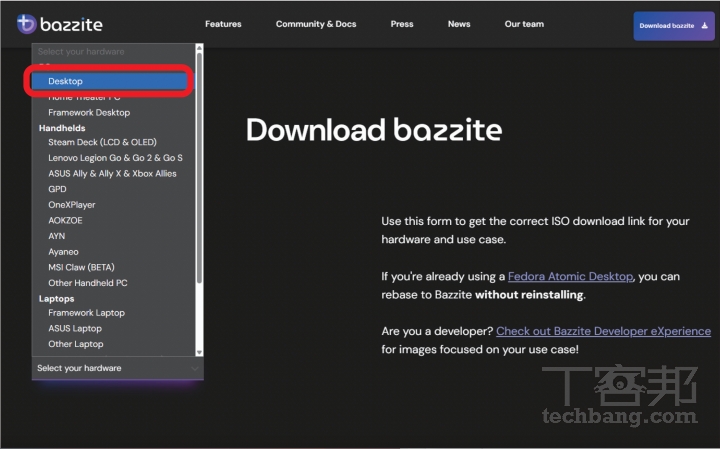Go to the Press page
Image resolution: width=720 pixels, height=449 pixels.
402,24
